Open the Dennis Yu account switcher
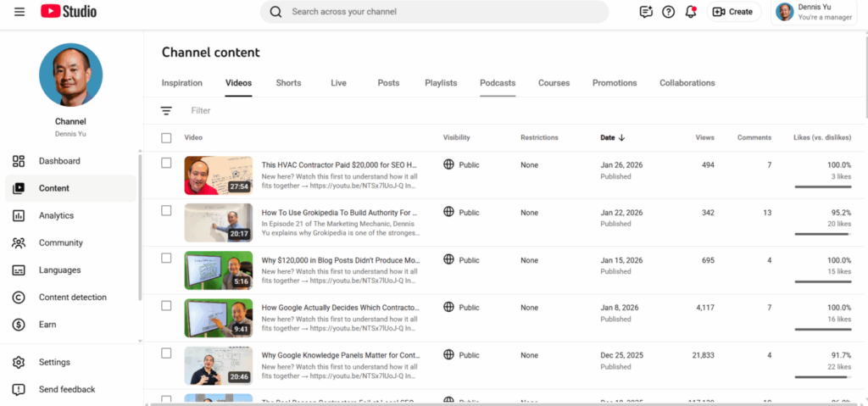Screen dimensions: 868x406 (x=816, y=12)
